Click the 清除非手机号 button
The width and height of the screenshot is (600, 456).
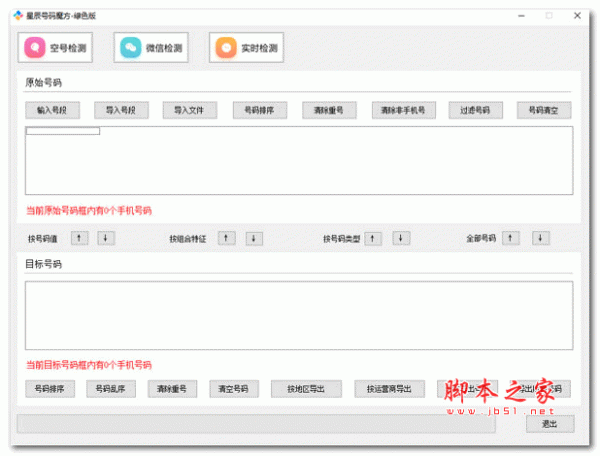[404, 110]
